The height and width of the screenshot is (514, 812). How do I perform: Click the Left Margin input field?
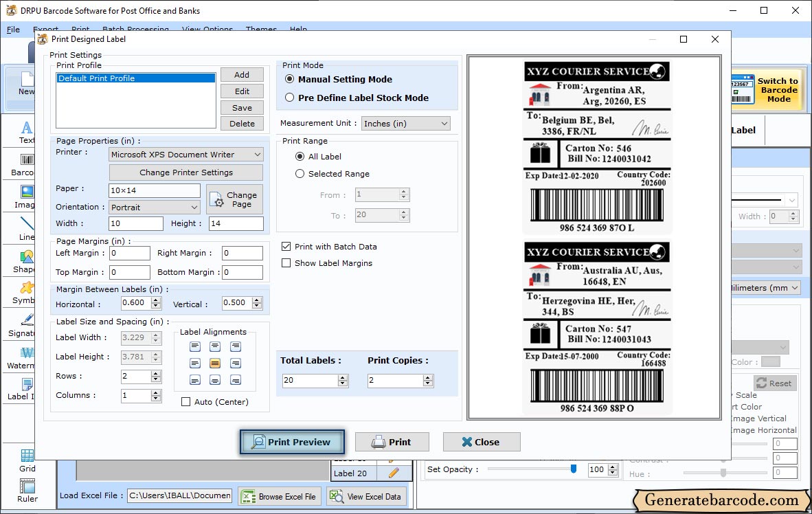130,253
